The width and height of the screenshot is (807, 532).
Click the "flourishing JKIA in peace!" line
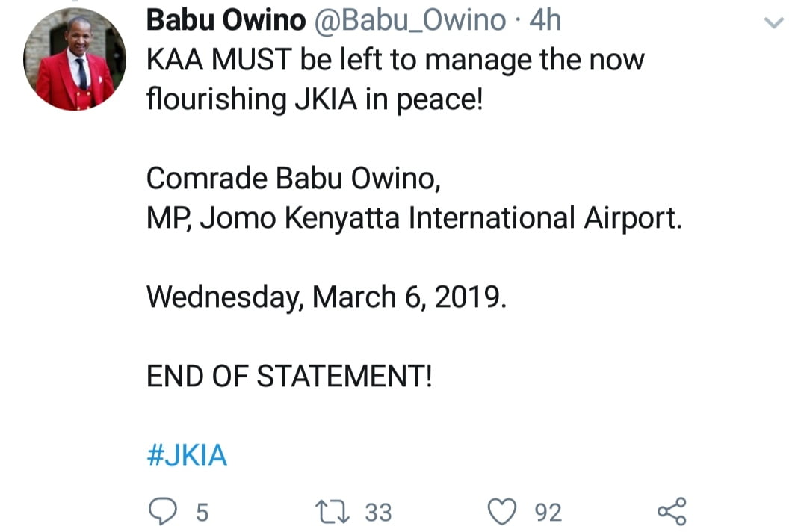(315, 99)
